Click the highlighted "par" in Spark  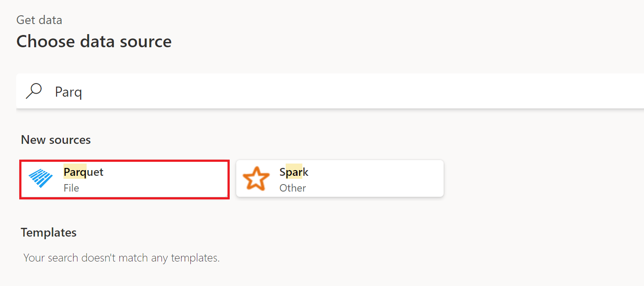294,172
